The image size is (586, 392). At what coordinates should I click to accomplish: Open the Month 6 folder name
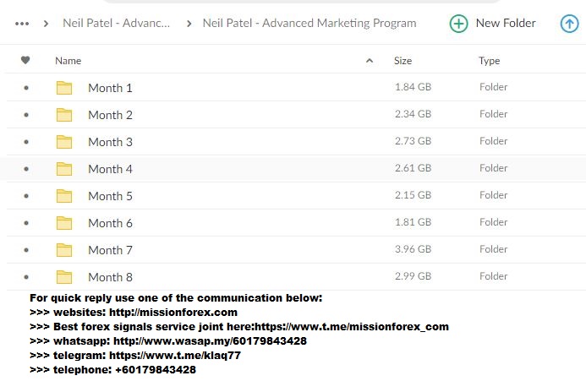tap(110, 223)
